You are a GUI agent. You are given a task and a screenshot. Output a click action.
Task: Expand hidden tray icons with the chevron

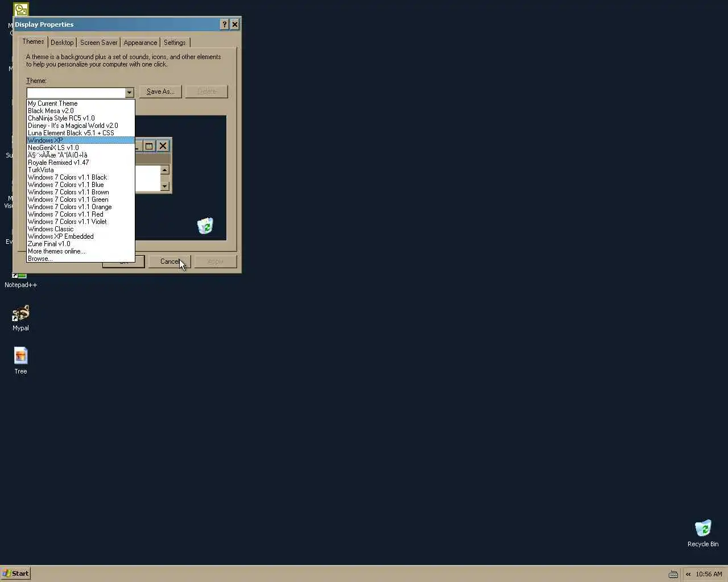688,574
